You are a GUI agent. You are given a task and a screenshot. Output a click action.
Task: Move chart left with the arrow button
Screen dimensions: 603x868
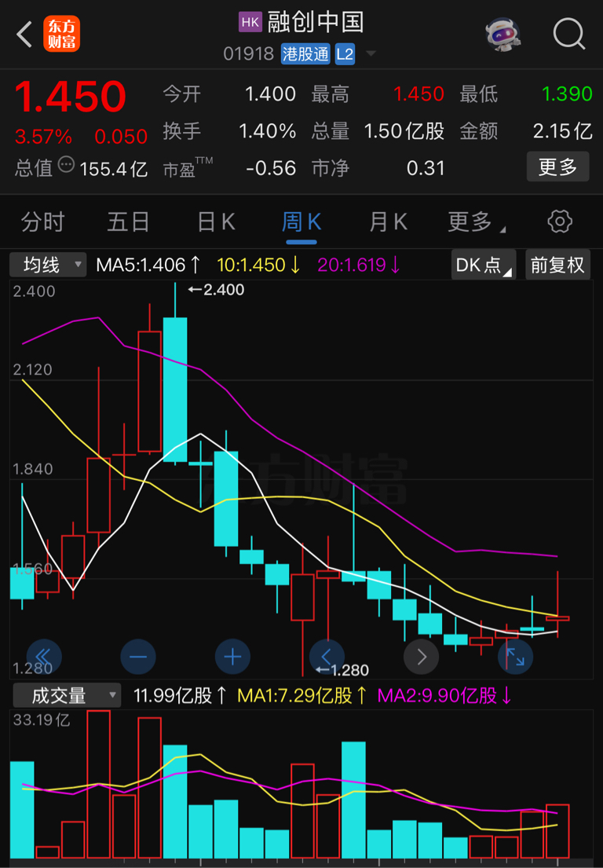(x=327, y=657)
